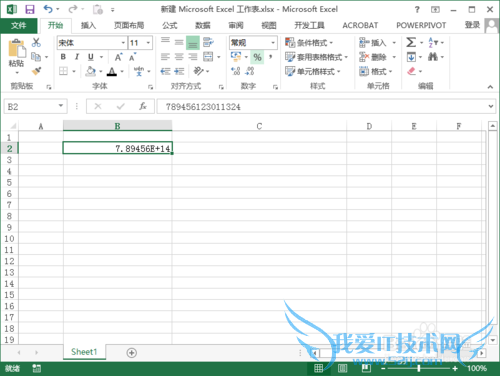500x376 pixels.
Task: Decrease indent in alignment group
Action: click(165, 71)
